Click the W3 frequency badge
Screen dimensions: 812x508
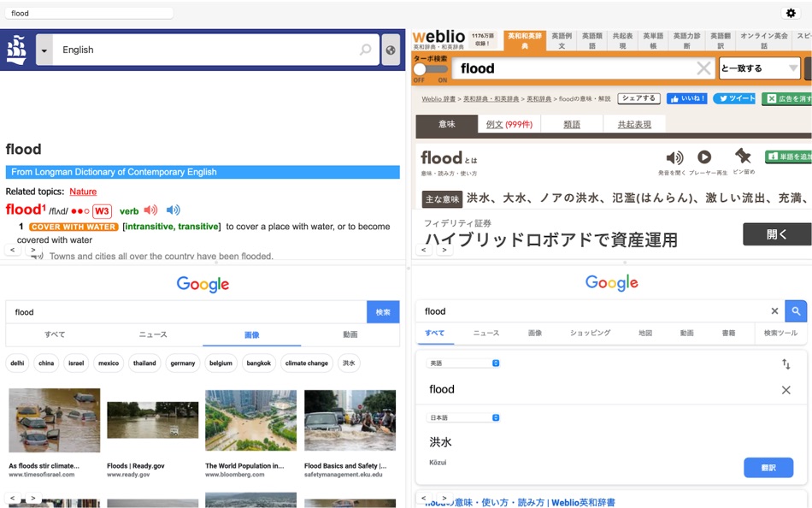pyautogui.click(x=102, y=211)
